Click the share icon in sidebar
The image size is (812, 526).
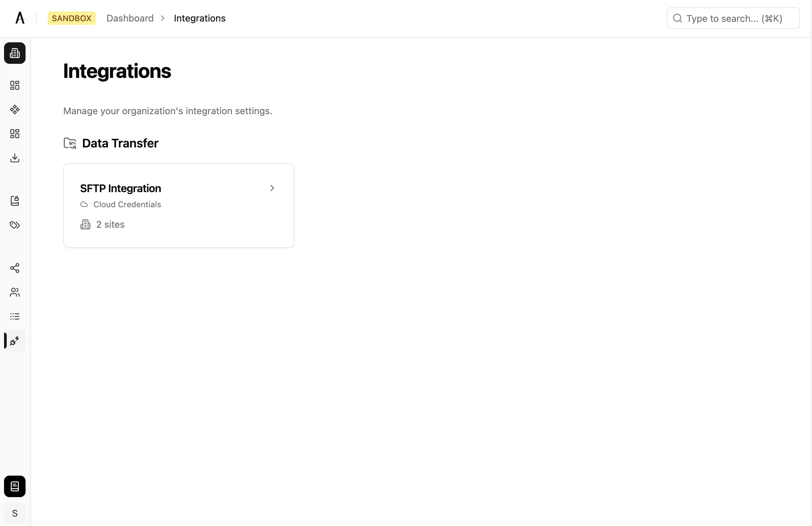coord(14,268)
